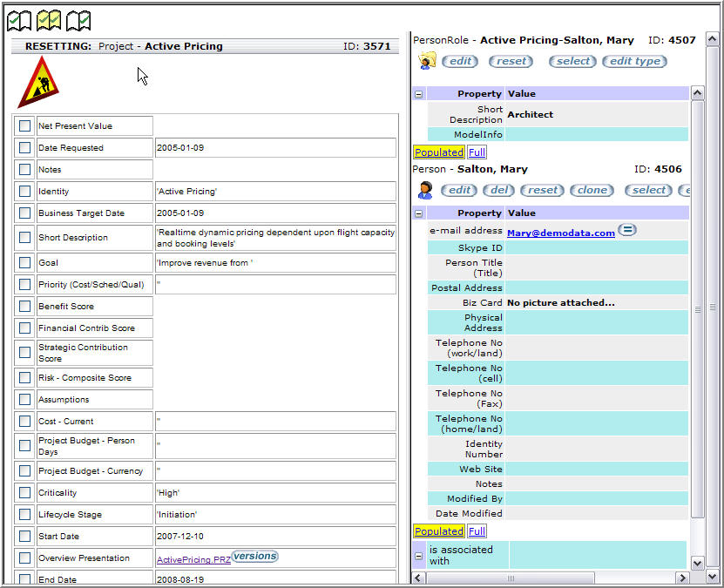Screen dimensions: 724x588
Task: Open versions badge next to ActivePricing.PRZ
Action: [254, 557]
